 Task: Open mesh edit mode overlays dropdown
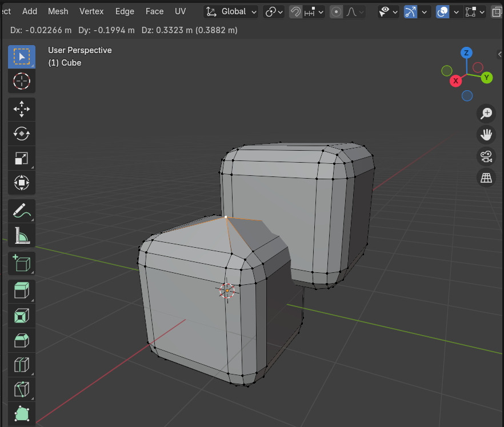tap(475, 12)
